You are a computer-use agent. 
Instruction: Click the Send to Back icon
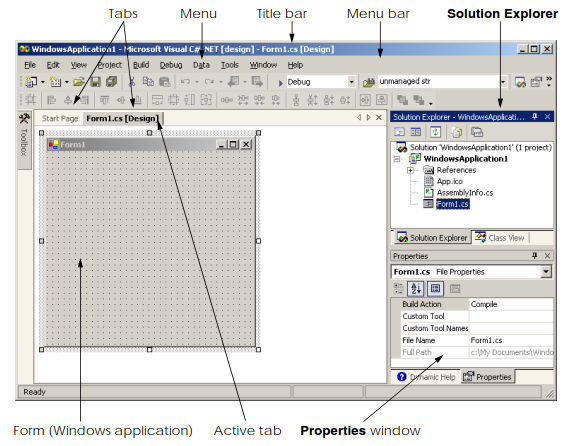419,100
